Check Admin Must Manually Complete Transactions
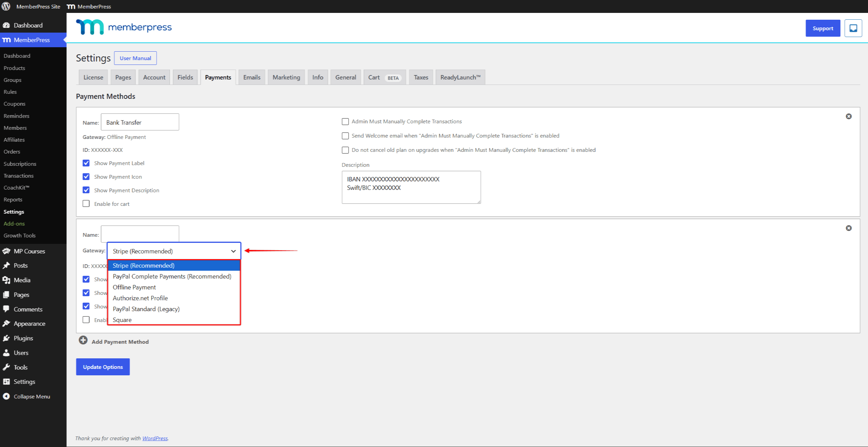 pos(345,122)
